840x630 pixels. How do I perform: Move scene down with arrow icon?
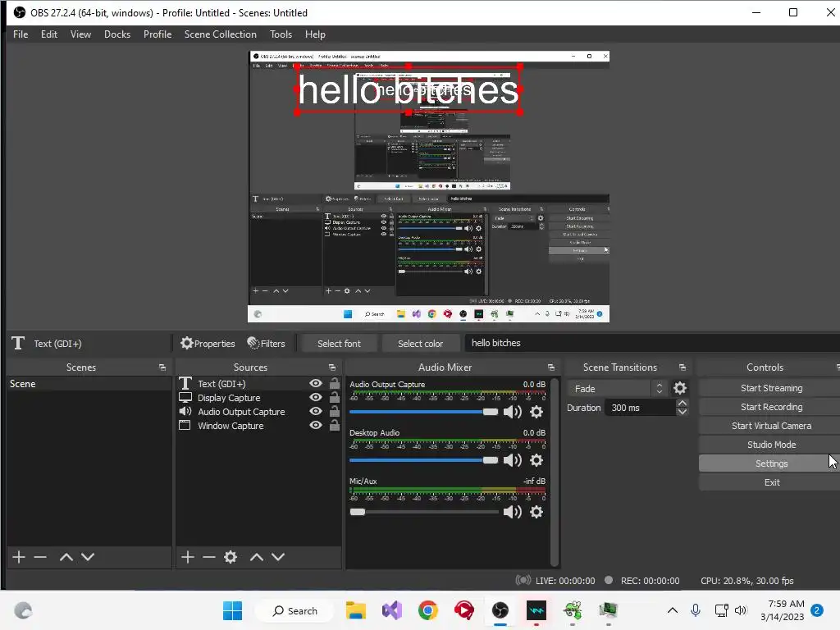click(88, 557)
